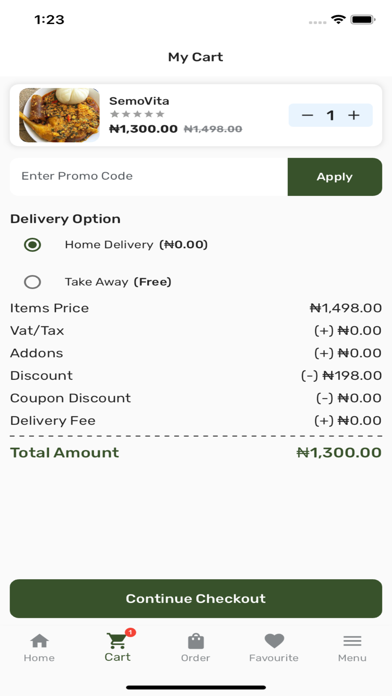Select Home Delivery radio option
The image size is (392, 696).
pyautogui.click(x=32, y=245)
